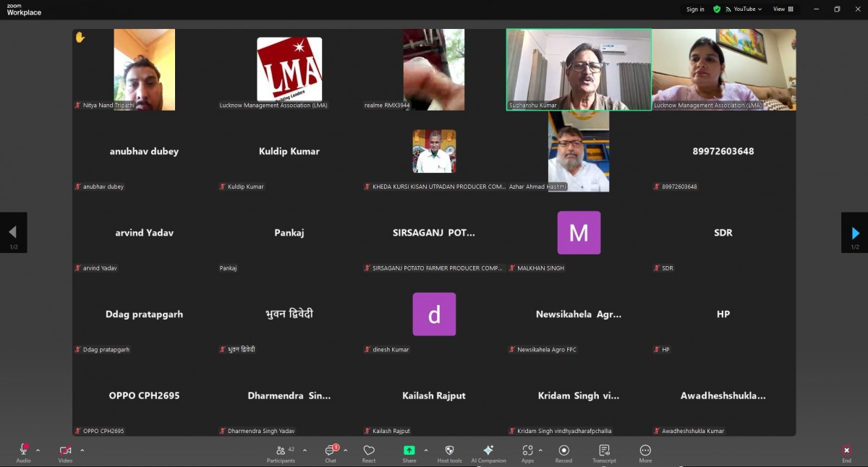Viewport: 868px width, 467px height.
Task: Open the More options menu
Action: click(645, 453)
